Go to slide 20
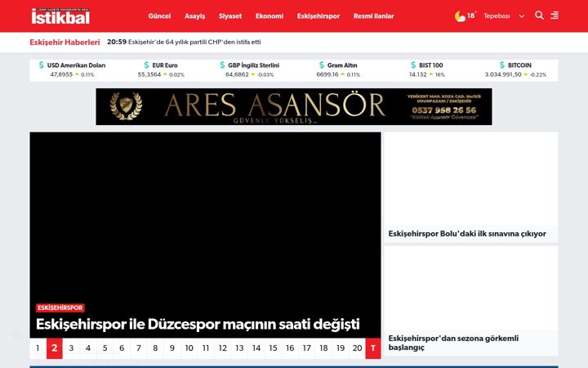588x368 pixels. (x=358, y=348)
